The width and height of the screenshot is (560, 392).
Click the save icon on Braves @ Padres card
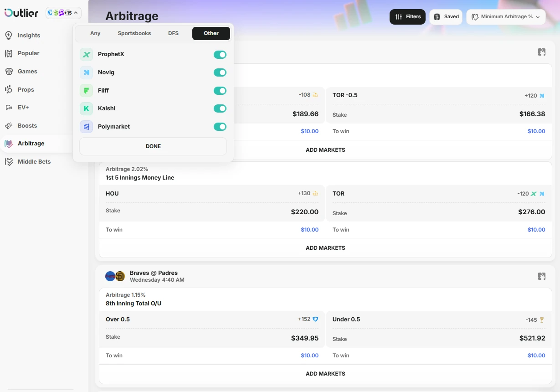pyautogui.click(x=542, y=276)
